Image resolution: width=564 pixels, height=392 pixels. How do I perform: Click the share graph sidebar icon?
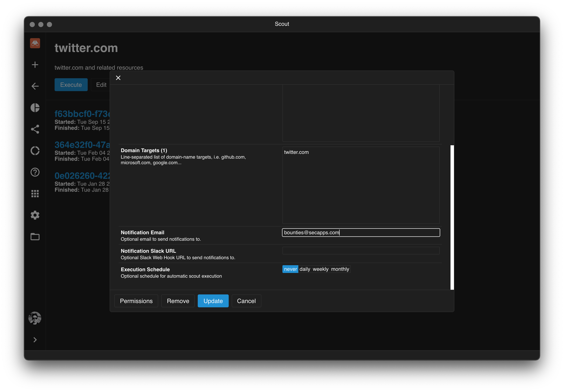pos(35,129)
